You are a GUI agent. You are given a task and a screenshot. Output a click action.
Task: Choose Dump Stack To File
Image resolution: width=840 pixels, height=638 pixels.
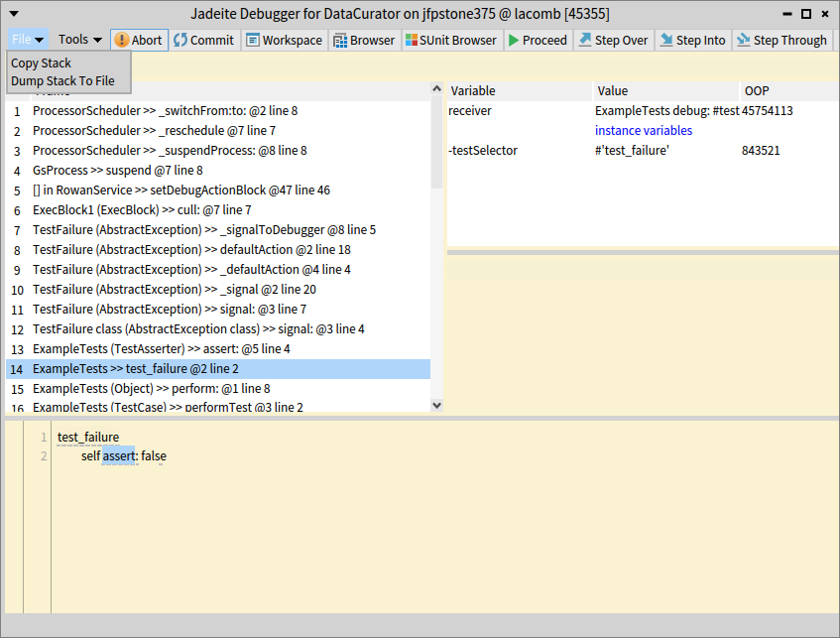pos(62,81)
